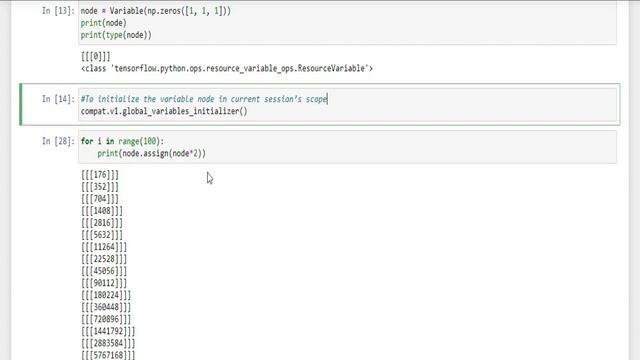This screenshot has height=360, width=640.
Task: Click the In [13] code cell editor
Action: tap(347, 22)
